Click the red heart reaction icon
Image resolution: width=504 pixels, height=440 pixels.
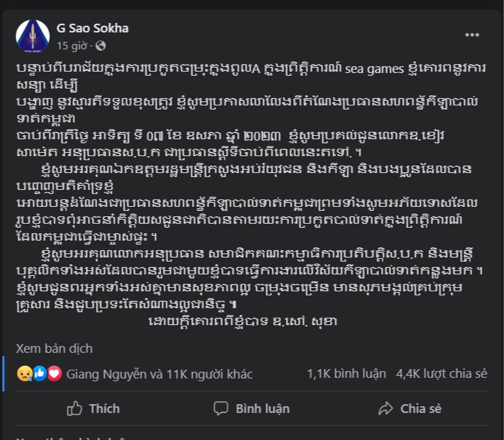55,374
